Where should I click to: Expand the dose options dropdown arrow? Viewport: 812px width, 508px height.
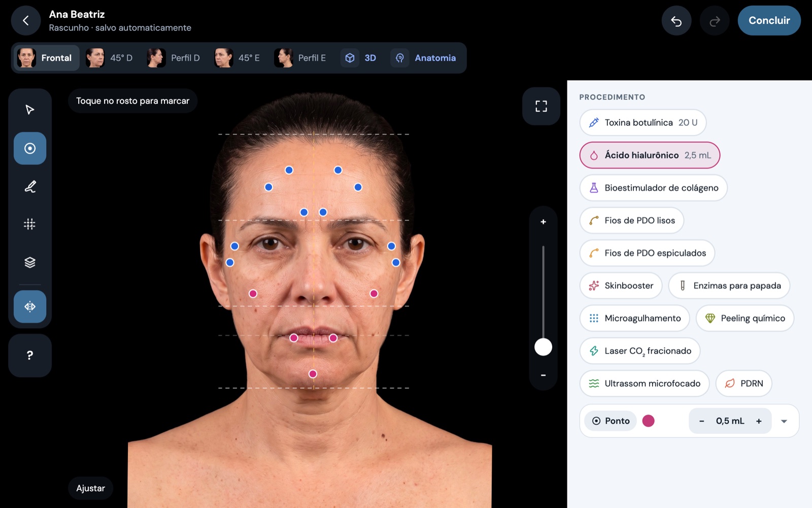pyautogui.click(x=784, y=421)
